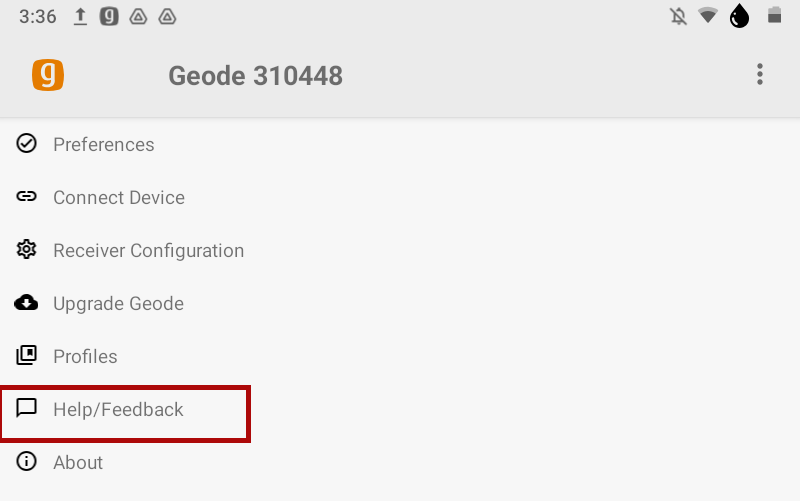Click the Receiver Configuration gear icon
Image resolution: width=800 pixels, height=501 pixels.
[x=27, y=250]
